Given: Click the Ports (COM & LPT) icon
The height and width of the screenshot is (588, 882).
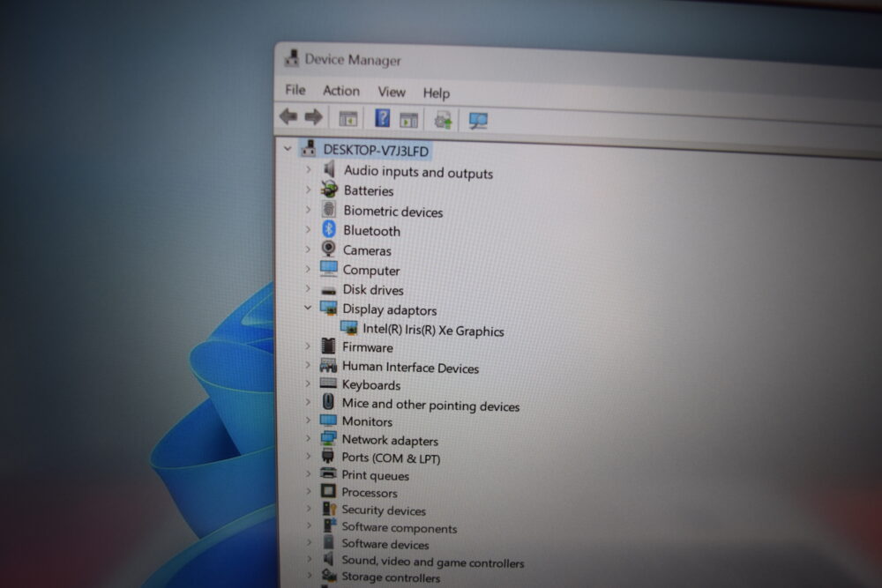Looking at the screenshot, I should click(x=328, y=456).
